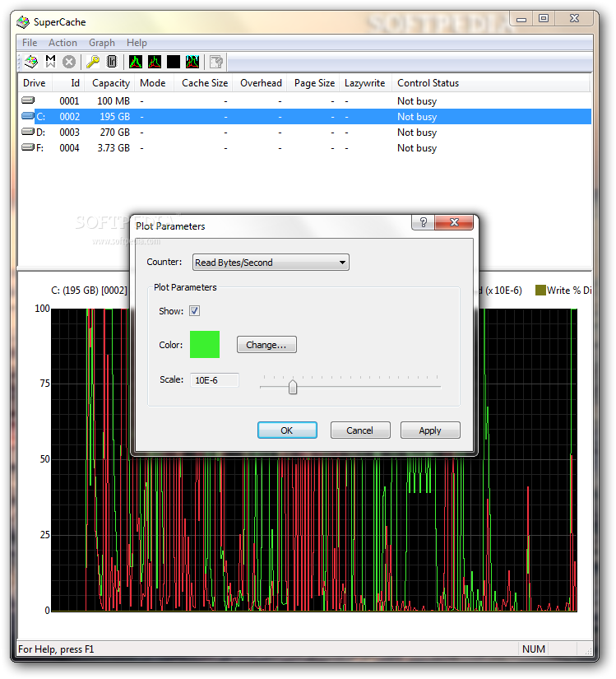The height and width of the screenshot is (679, 616).
Task: Click the disk cache toolbar icon
Action: point(31,62)
